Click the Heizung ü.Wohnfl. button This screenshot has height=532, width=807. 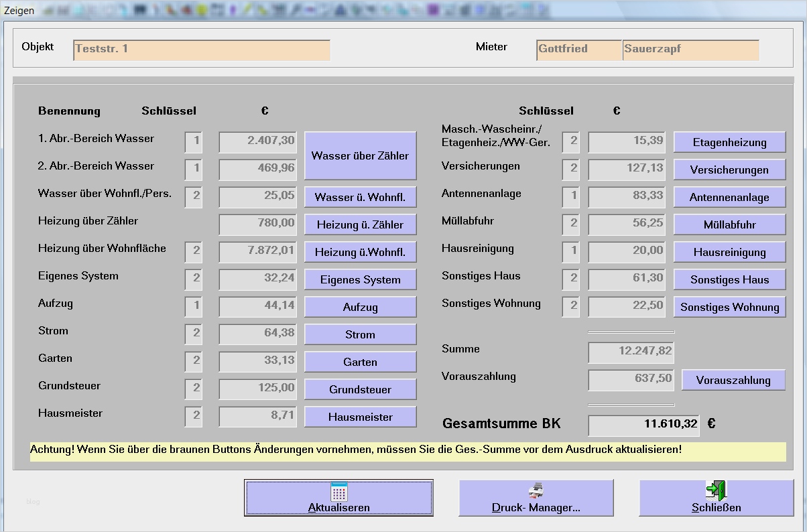(360, 252)
